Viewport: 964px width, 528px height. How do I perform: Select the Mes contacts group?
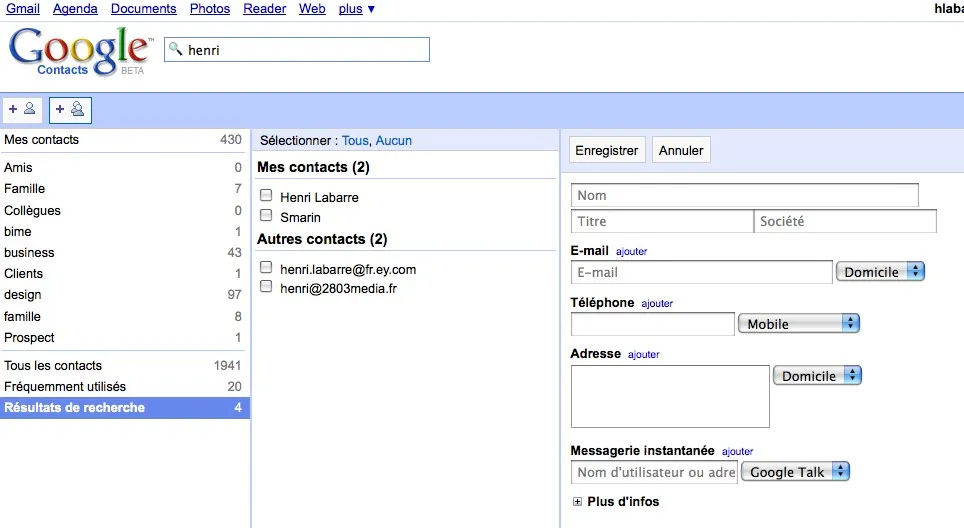click(x=123, y=140)
